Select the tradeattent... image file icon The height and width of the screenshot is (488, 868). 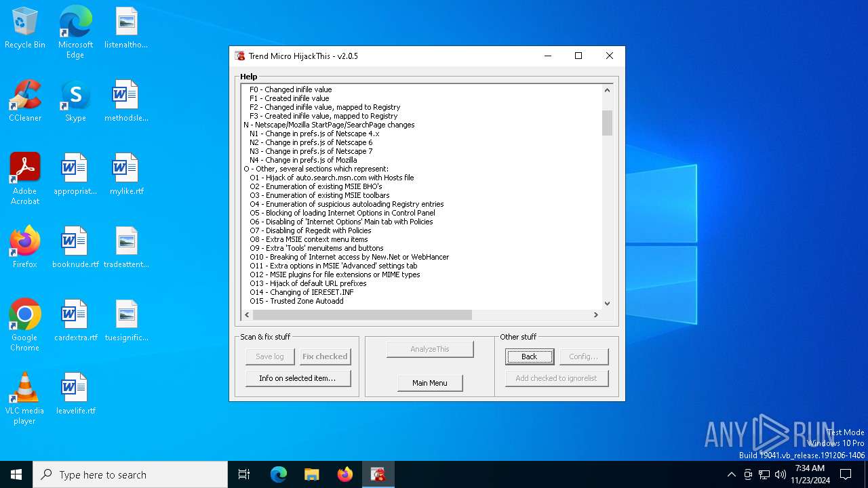[126, 248]
